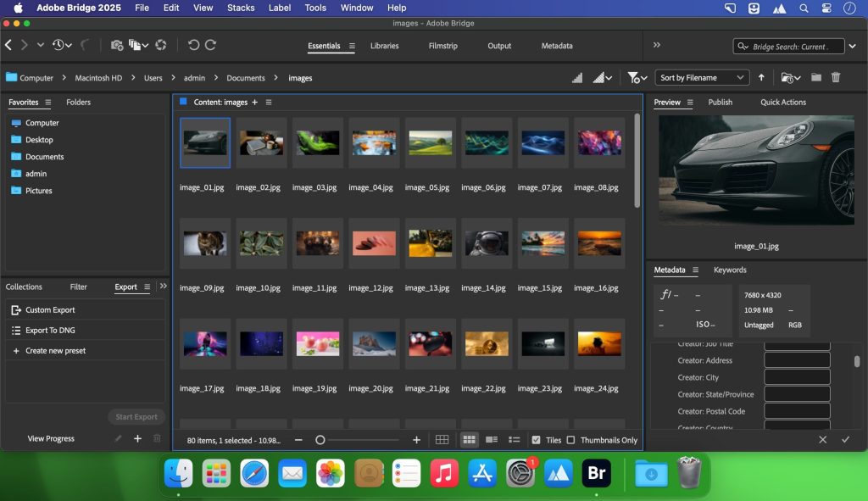Apply metadata changes with the checkmark

point(845,440)
